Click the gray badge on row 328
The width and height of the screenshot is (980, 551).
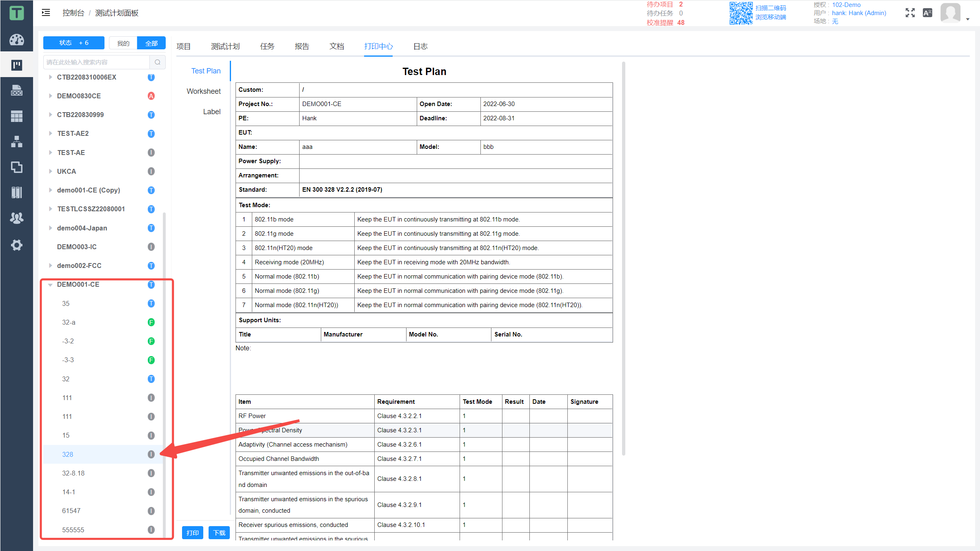151,454
